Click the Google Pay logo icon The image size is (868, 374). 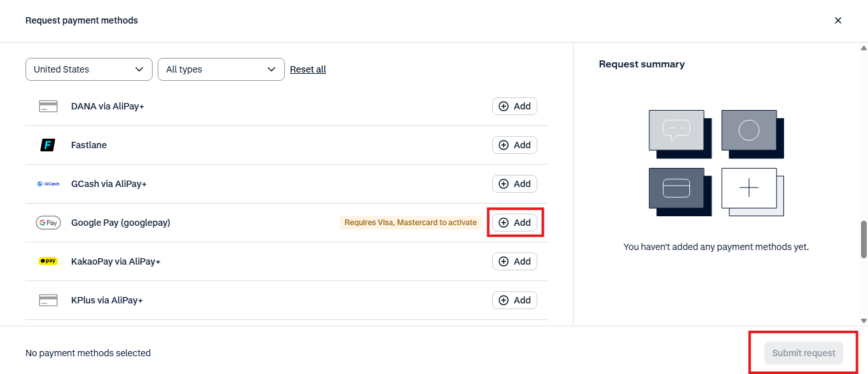pyautogui.click(x=48, y=223)
